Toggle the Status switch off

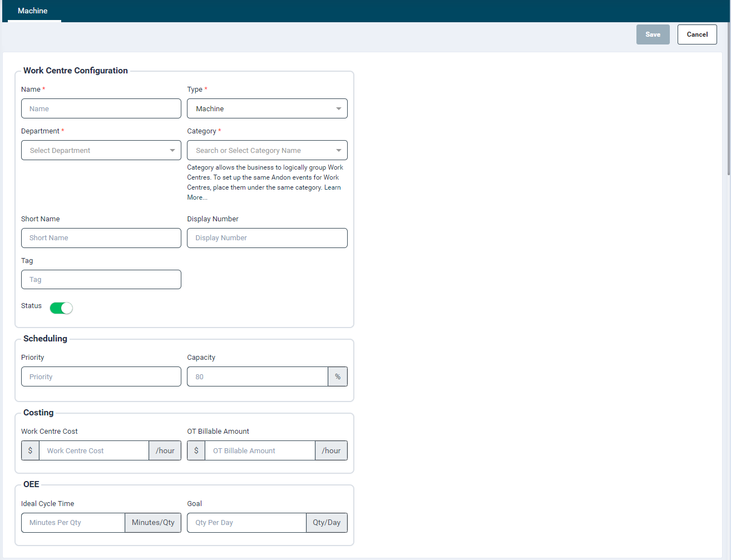(61, 308)
